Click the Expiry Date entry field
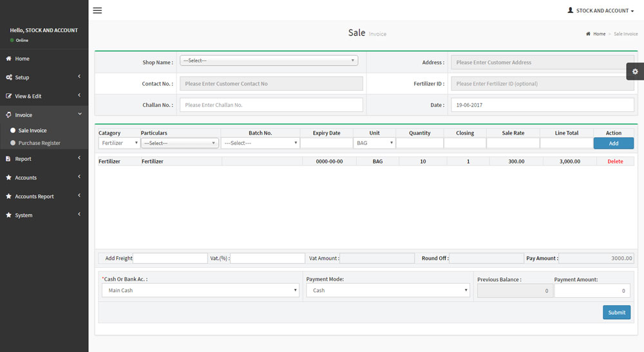 327,143
